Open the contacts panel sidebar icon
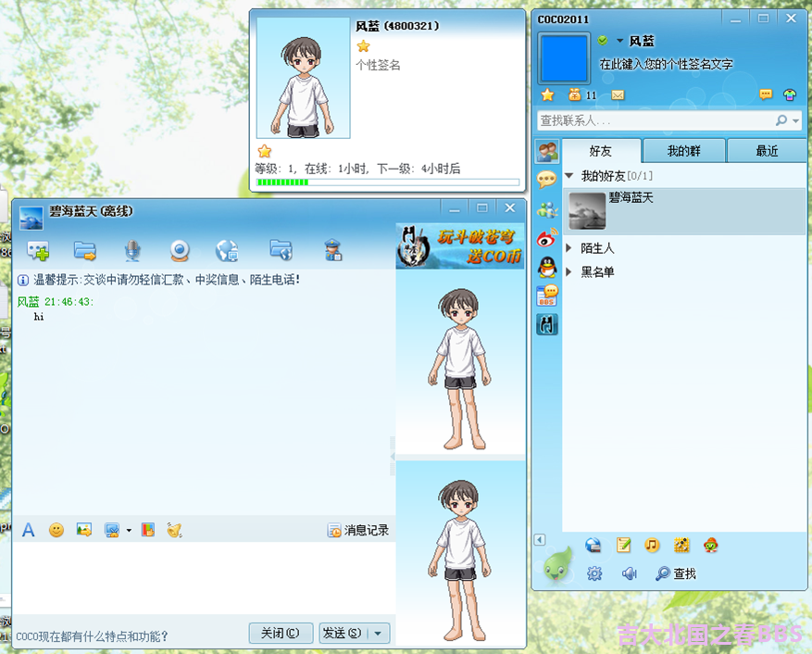812x654 pixels. click(547, 152)
